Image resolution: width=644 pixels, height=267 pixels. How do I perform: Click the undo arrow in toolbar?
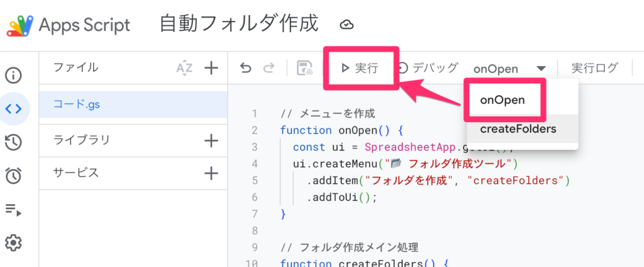246,68
